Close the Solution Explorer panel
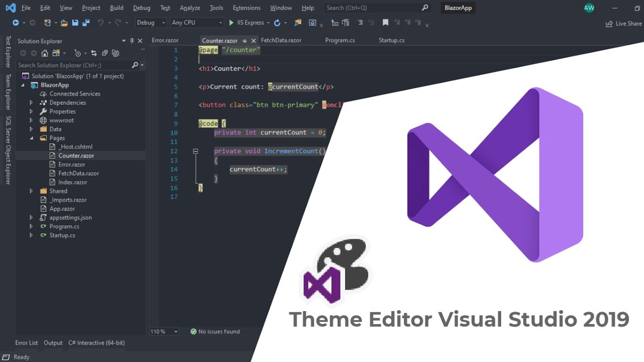This screenshot has width=644, height=362. tap(140, 41)
